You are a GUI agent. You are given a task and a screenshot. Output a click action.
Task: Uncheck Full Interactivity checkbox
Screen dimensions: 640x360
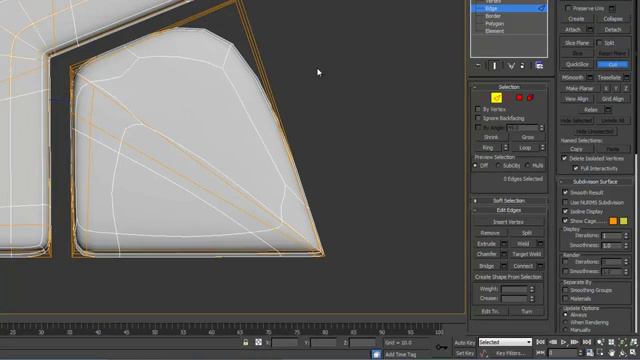pos(576,168)
